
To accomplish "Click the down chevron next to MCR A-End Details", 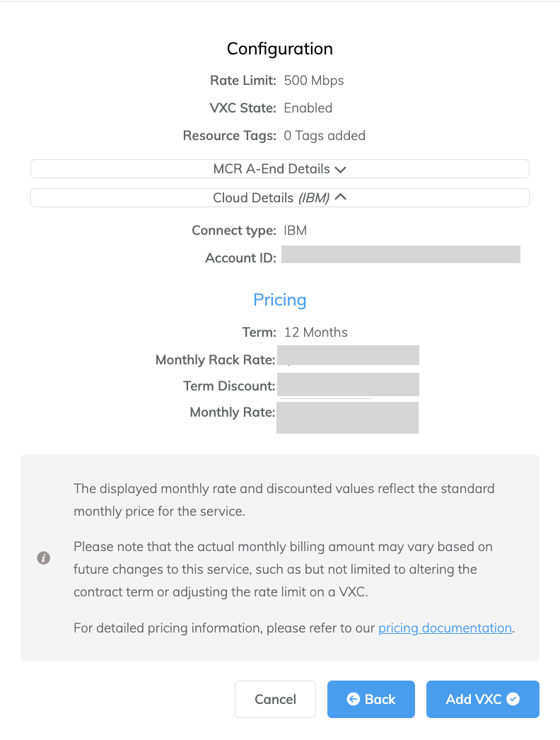I will 340,170.
